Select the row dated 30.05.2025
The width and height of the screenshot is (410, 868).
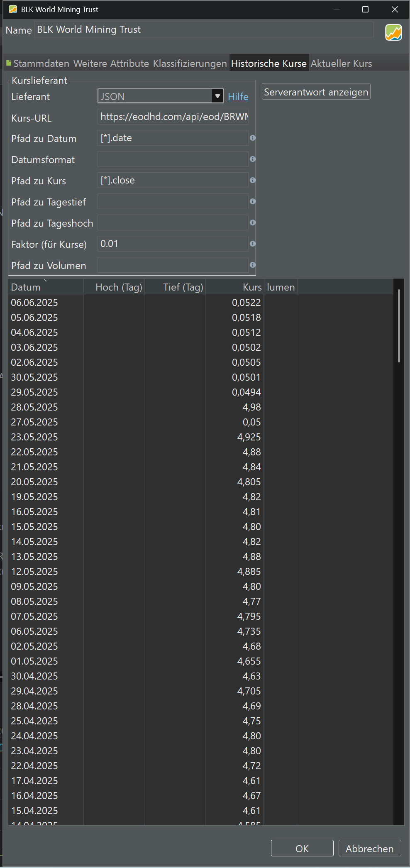(201, 377)
